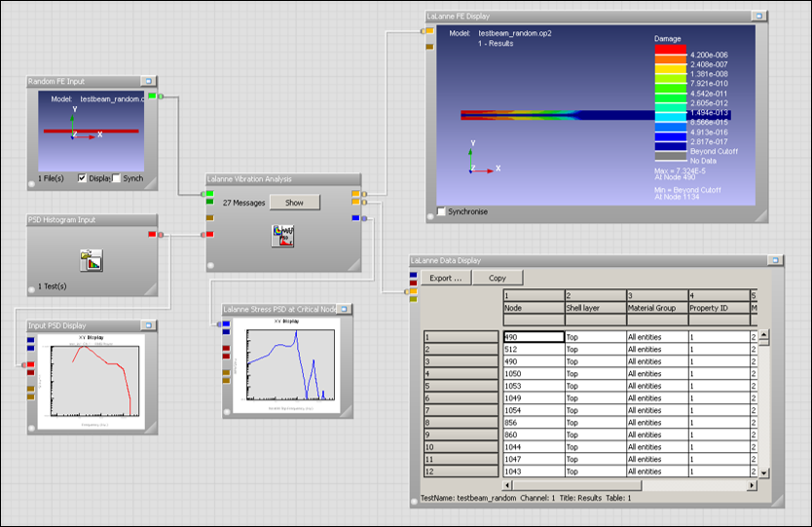This screenshot has height=527, width=812.
Task: Click top orange output pin on Vibration Analysis
Action: click(x=355, y=193)
